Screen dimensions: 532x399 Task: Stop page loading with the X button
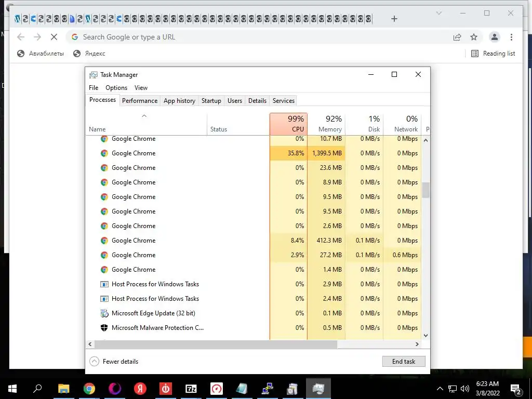[54, 37]
